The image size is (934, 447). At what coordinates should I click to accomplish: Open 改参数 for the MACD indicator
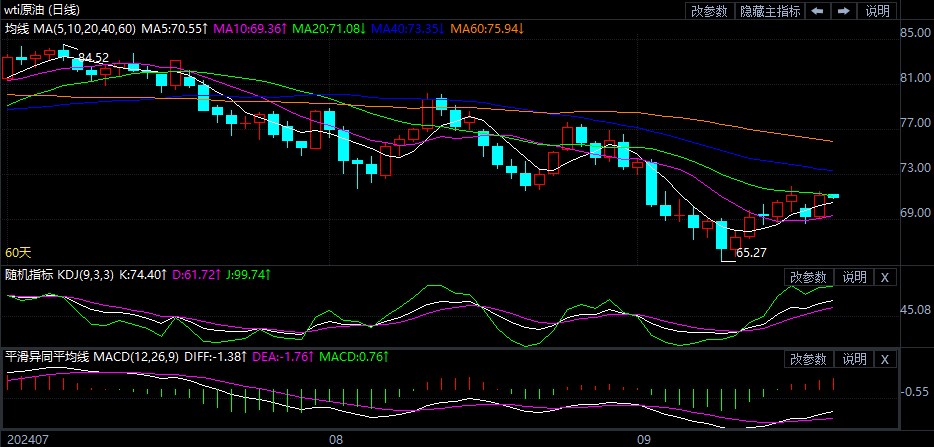point(808,359)
